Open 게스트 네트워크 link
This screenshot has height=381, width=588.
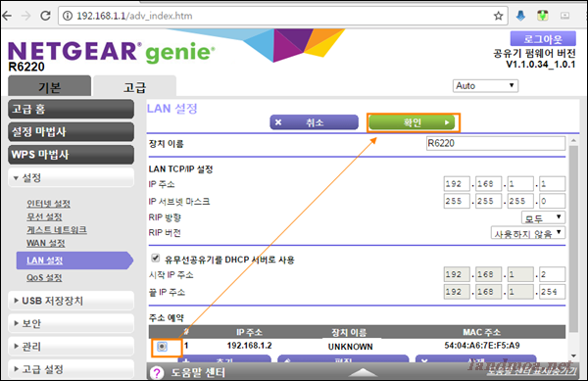[x=57, y=229]
